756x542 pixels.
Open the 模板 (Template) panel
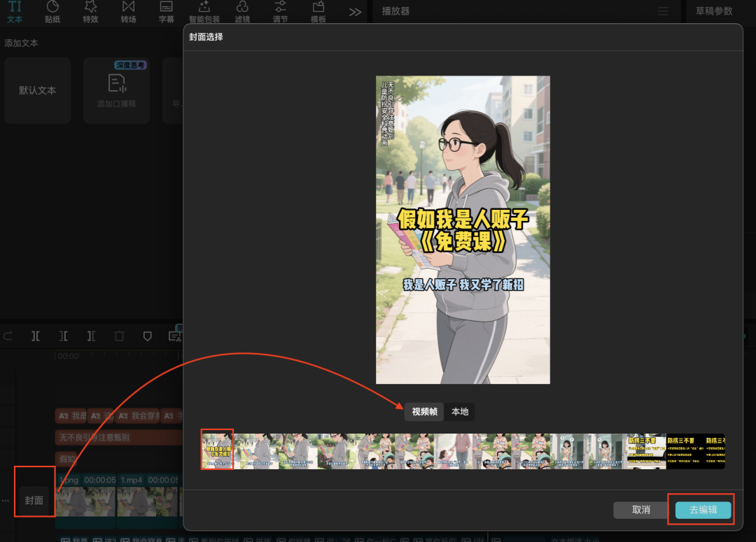(318, 13)
